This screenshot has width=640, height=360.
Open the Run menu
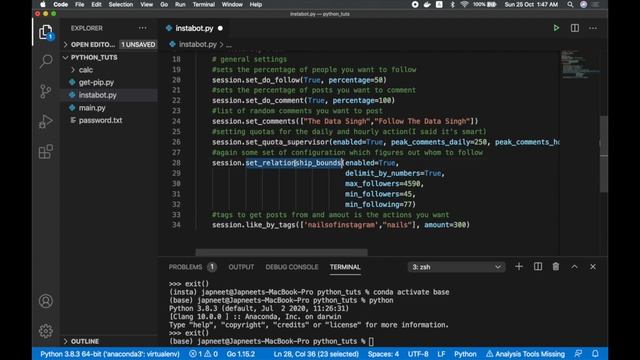tap(180, 4)
